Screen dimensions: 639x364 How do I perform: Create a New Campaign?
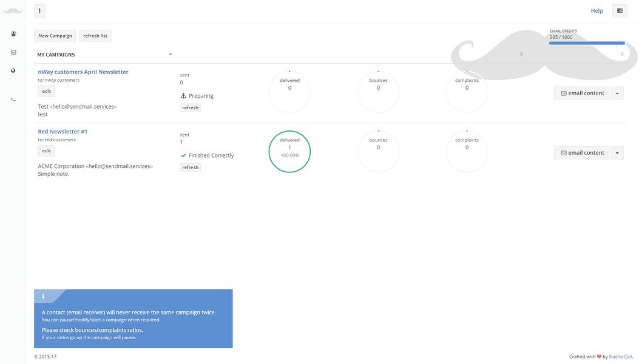55,35
